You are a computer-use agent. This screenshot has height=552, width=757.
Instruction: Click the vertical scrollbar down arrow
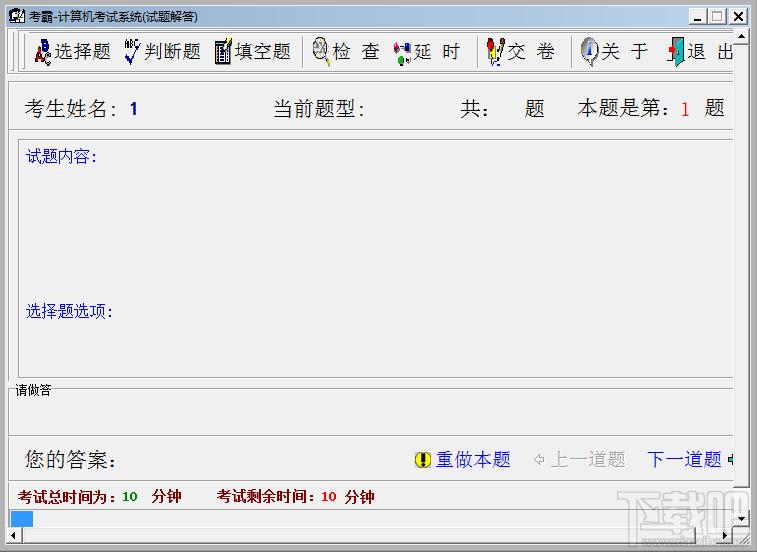coord(741,519)
